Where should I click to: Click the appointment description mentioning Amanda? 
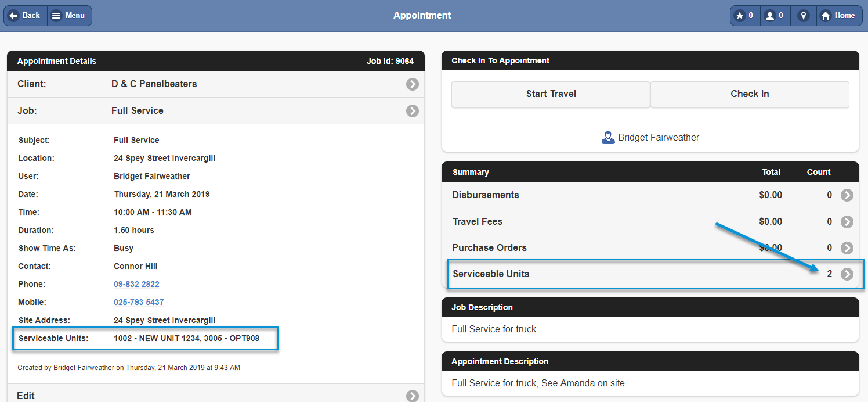pyautogui.click(x=539, y=383)
